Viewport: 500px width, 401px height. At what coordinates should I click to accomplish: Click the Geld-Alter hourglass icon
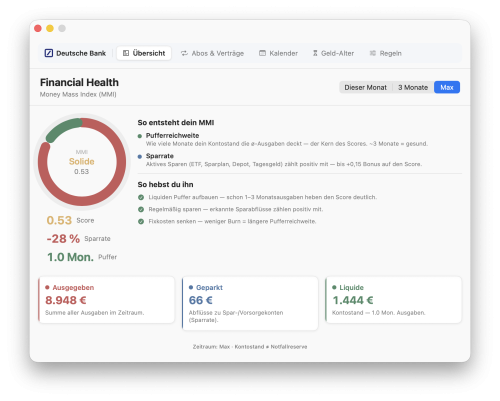click(315, 53)
